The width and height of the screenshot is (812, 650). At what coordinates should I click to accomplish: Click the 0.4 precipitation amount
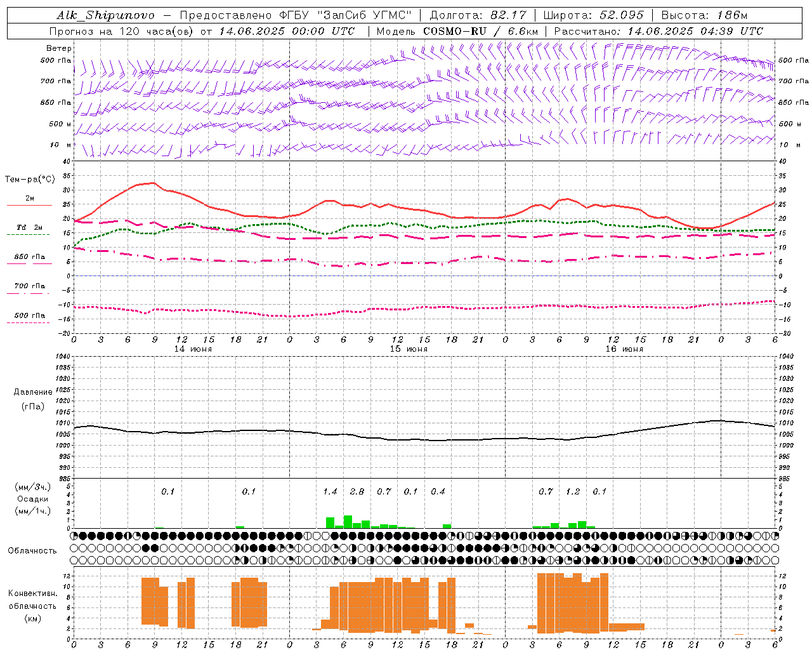[438, 491]
